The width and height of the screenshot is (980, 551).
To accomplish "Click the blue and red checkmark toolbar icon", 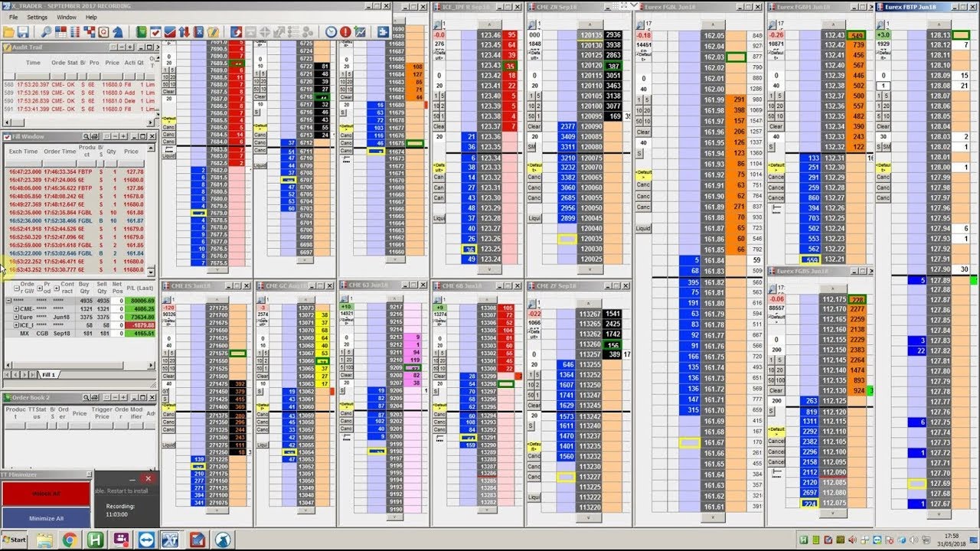I will [x=170, y=32].
